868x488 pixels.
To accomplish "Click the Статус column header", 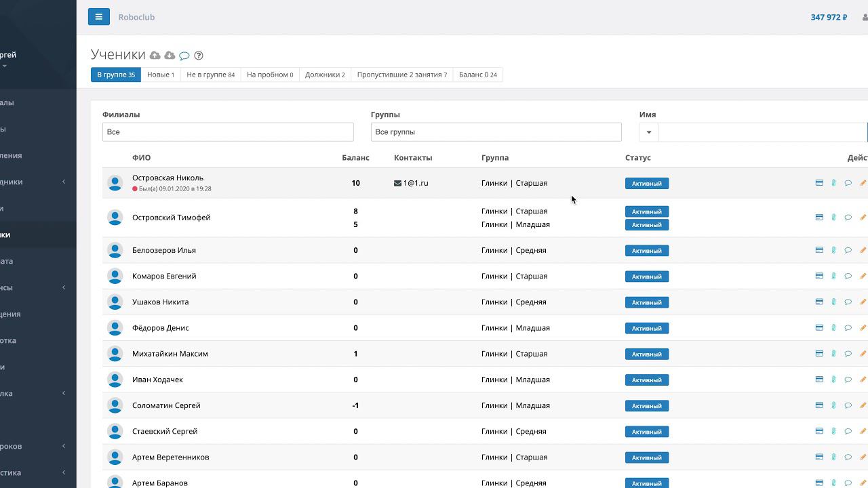I will (637, 157).
